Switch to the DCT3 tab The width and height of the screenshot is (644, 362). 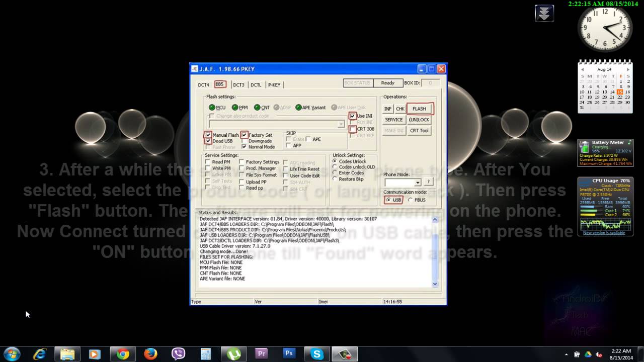click(x=238, y=85)
